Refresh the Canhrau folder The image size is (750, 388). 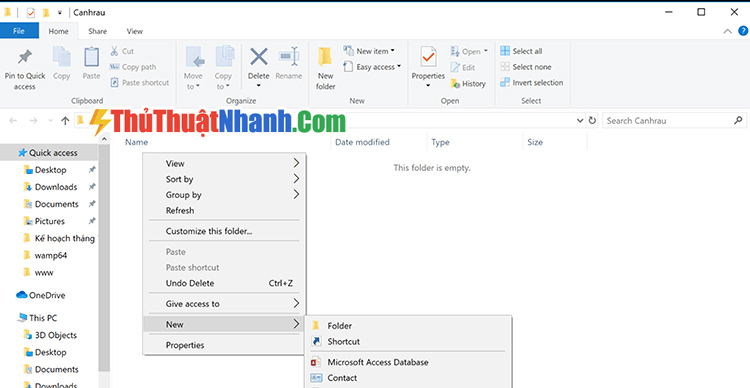pos(592,121)
